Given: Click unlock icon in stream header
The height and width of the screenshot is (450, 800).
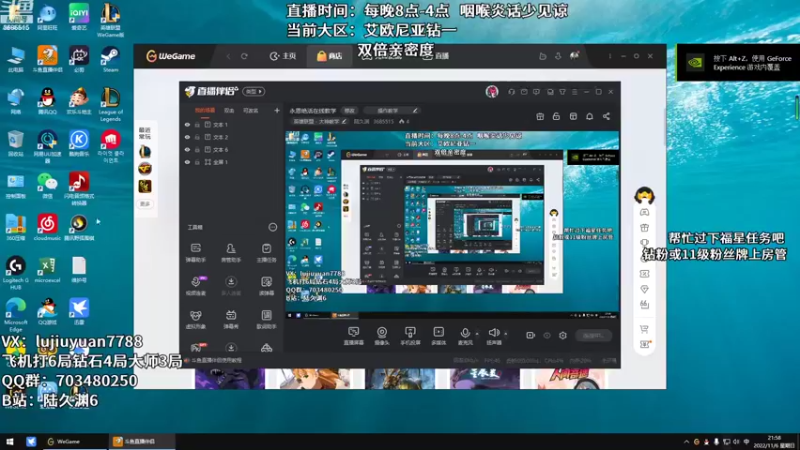Looking at the screenshot, I should click(556, 116).
